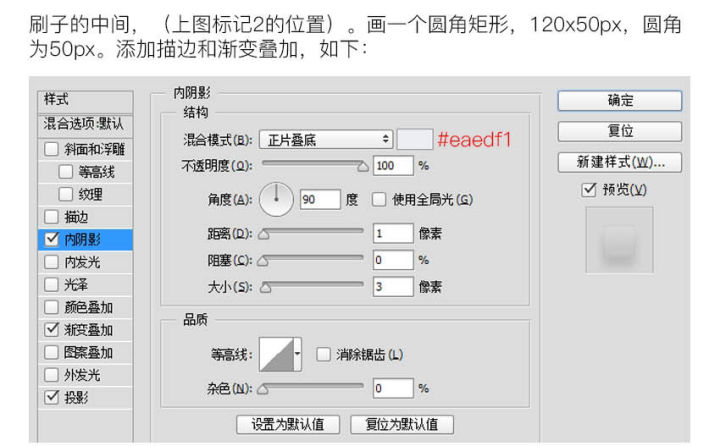Click the style preview thumbnail
This screenshot has width=720, height=446.
click(x=619, y=240)
